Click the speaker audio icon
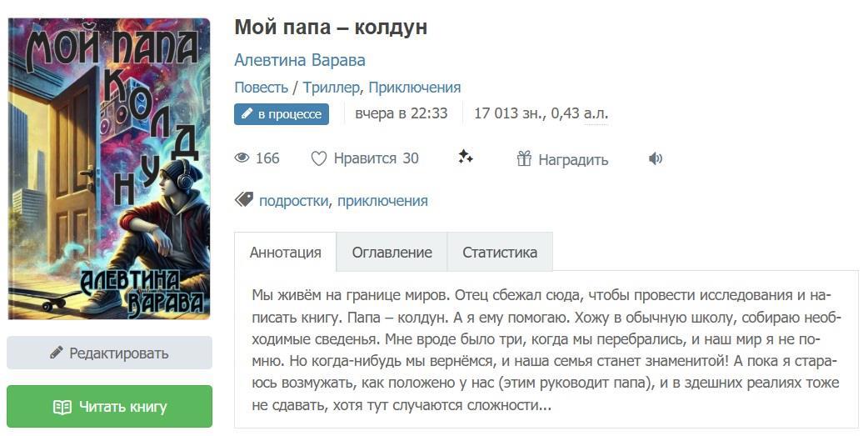Viewport: 868px width, 436px height. pos(656,158)
